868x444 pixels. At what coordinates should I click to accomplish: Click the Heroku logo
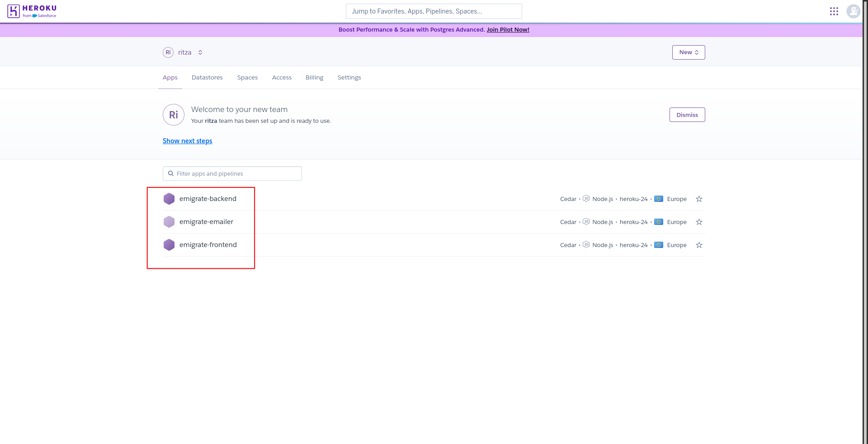(32, 11)
